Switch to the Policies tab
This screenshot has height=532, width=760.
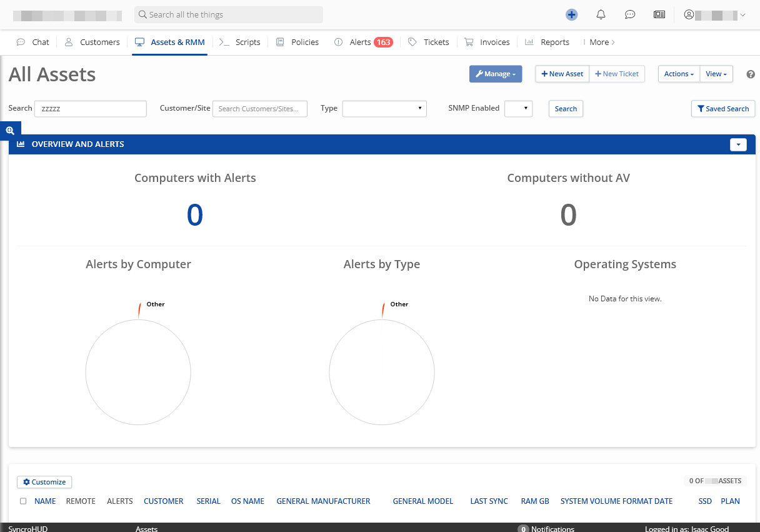pos(297,42)
